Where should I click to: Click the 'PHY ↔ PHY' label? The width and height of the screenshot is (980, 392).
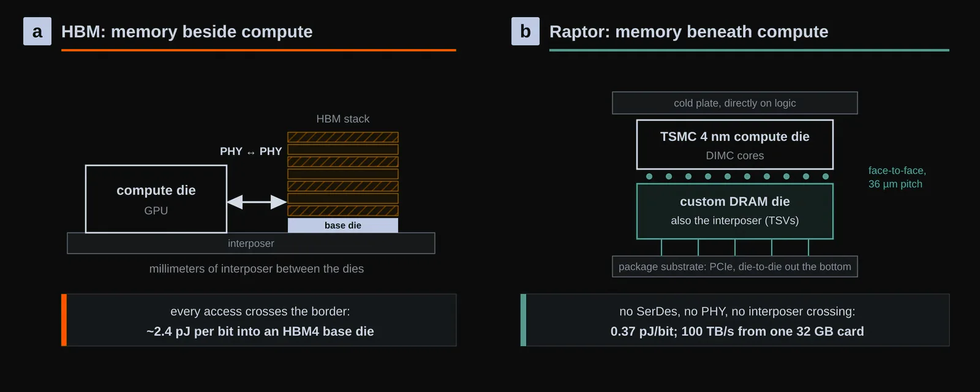251,151
